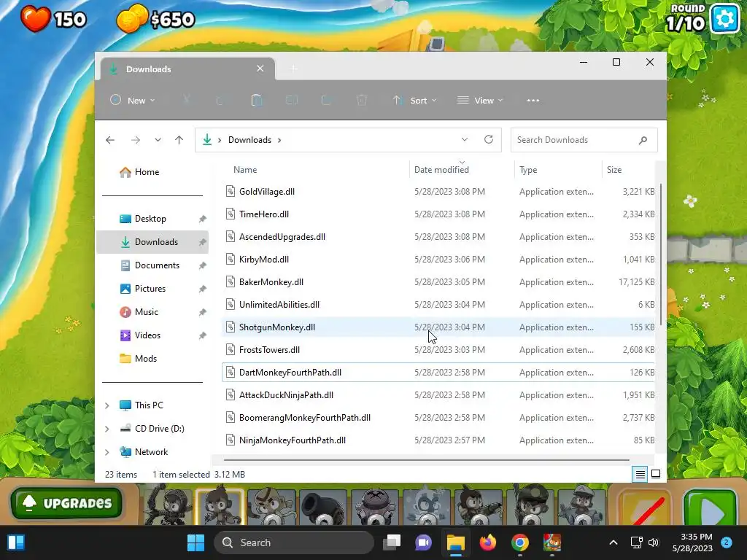Select the KirbyMod.dll file
This screenshot has width=747, height=560.
click(438, 260)
